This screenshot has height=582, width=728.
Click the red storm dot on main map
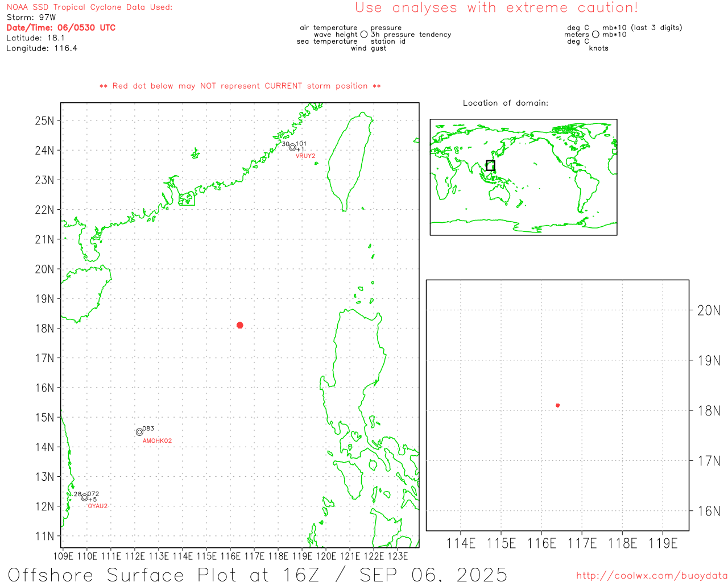[240, 325]
